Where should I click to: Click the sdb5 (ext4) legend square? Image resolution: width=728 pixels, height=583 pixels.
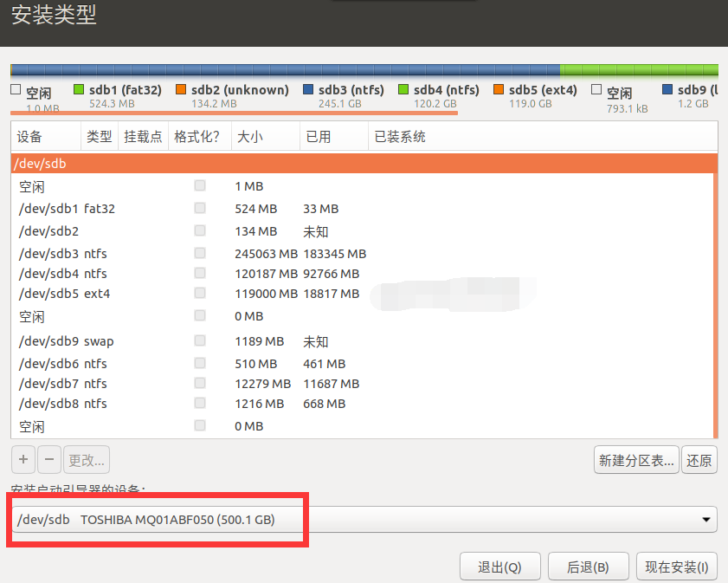pos(498,89)
